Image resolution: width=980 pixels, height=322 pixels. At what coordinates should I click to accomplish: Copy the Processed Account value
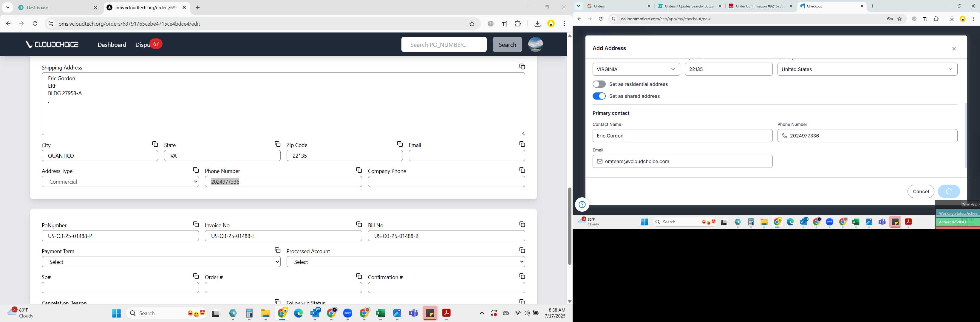pyautogui.click(x=522, y=250)
